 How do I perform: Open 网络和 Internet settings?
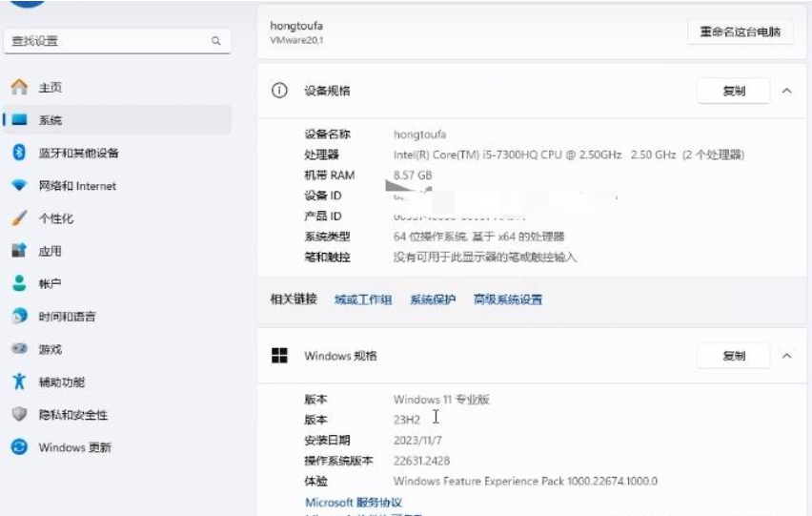[77, 185]
